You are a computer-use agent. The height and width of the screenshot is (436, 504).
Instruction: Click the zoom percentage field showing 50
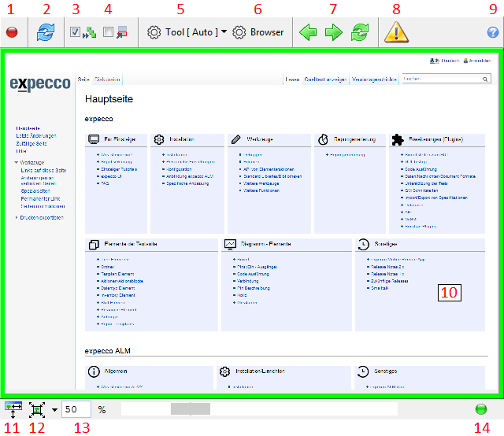pos(76,409)
